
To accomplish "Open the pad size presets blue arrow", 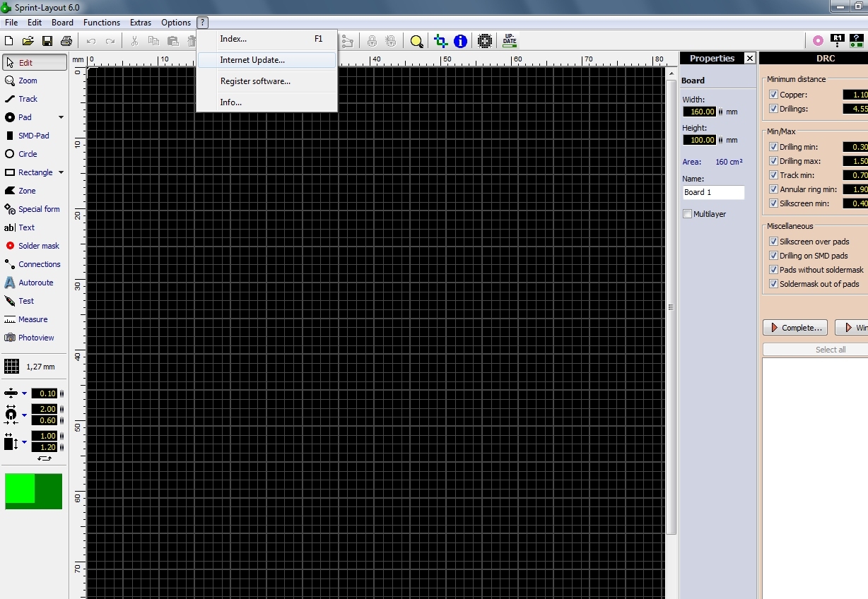I will click(x=24, y=415).
